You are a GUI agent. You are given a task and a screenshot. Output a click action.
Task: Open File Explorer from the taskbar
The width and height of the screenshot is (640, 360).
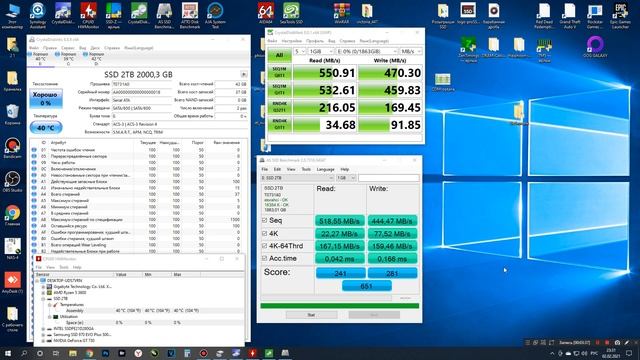click(73, 353)
